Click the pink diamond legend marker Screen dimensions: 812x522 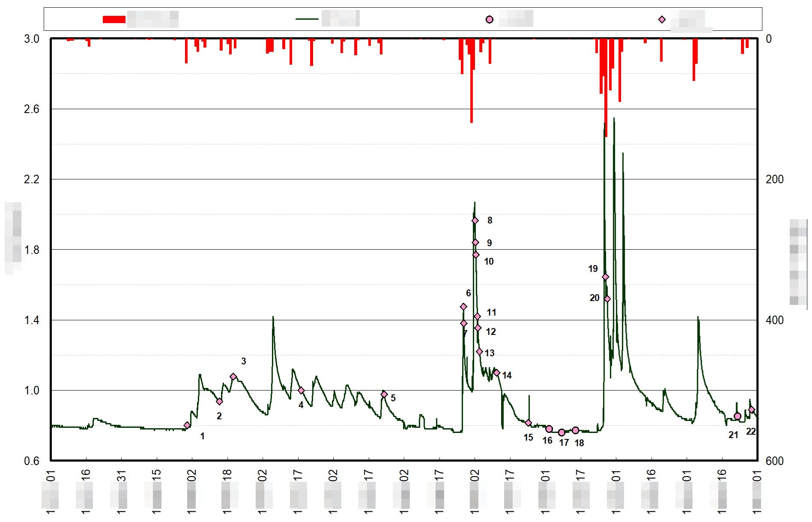[662, 19]
